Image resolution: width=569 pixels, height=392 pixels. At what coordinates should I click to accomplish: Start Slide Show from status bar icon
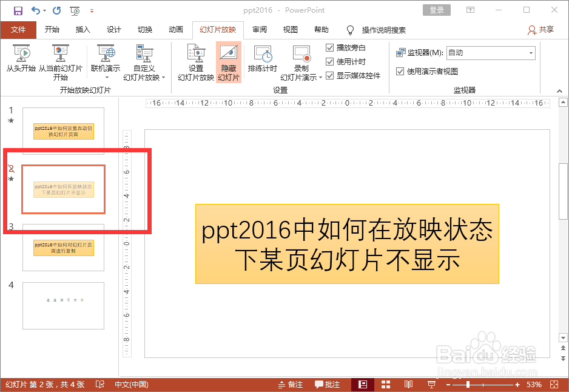click(432, 384)
